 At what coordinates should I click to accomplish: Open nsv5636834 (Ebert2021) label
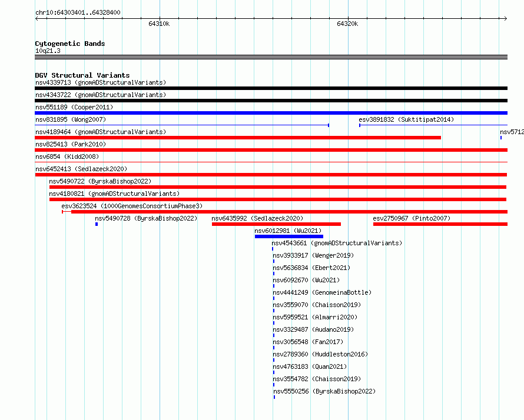click(311, 268)
